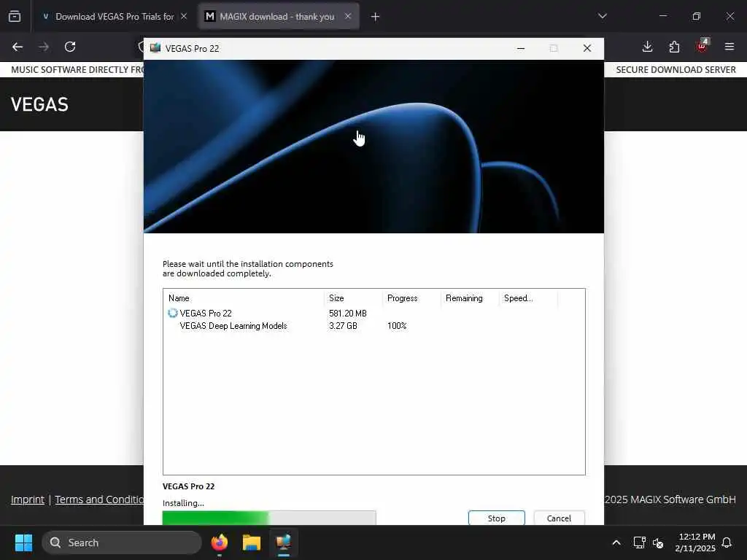The height and width of the screenshot is (560, 747).
Task: Click the VEGAS Pro 22 installer title bar icon
Action: [x=155, y=48]
